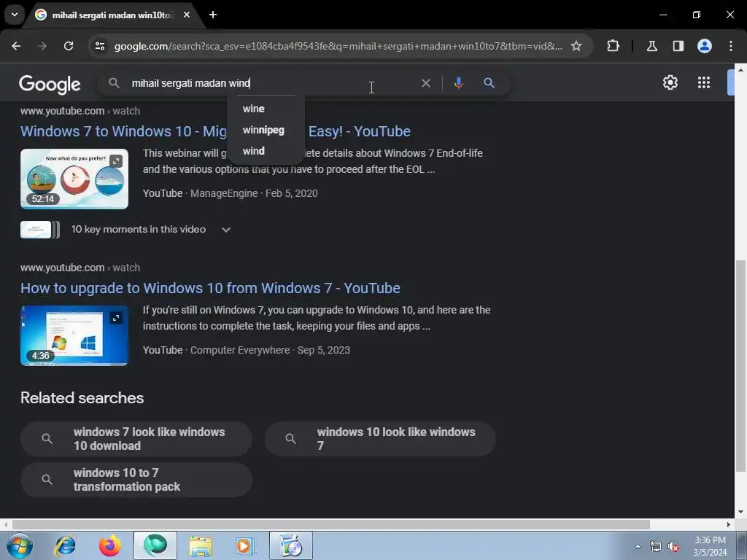Click the page's vertical scrollbar thumb

click(740, 366)
